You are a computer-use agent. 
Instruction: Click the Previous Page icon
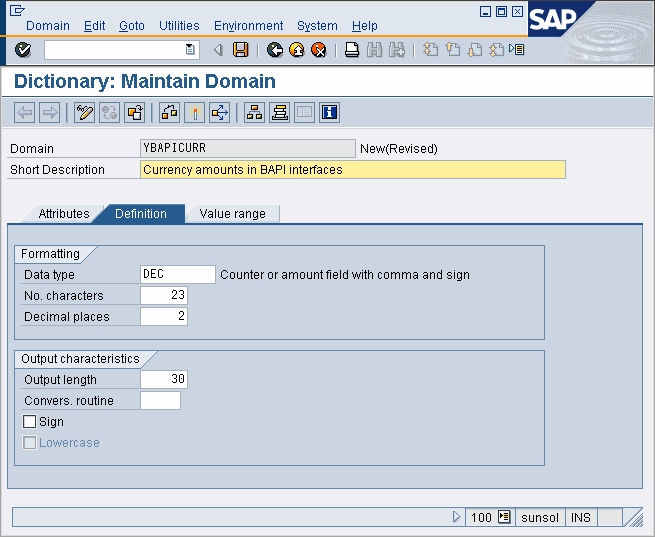pos(452,50)
